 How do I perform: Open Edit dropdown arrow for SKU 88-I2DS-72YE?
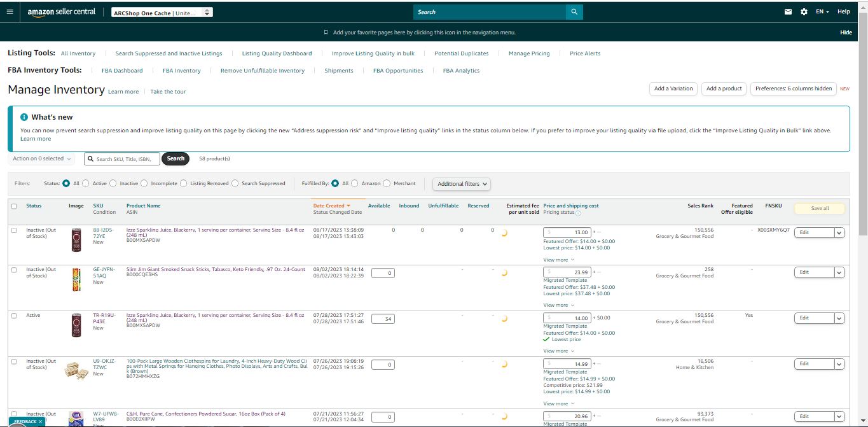click(x=839, y=233)
